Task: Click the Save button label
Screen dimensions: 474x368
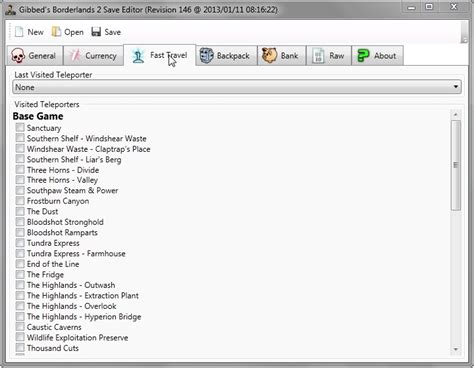Action: (113, 32)
